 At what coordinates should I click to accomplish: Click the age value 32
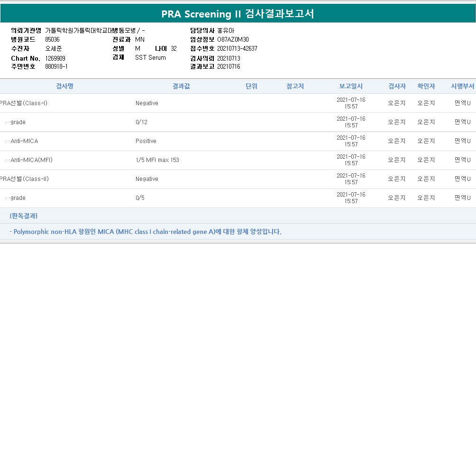174,48
